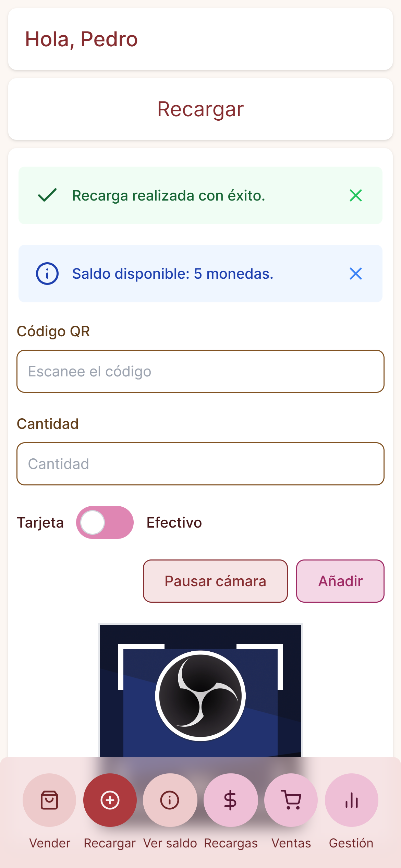Click the Pausar cámara button

(215, 581)
